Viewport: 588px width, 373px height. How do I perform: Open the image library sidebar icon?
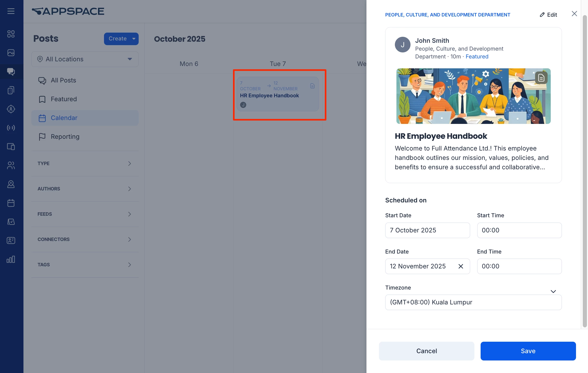click(11, 53)
